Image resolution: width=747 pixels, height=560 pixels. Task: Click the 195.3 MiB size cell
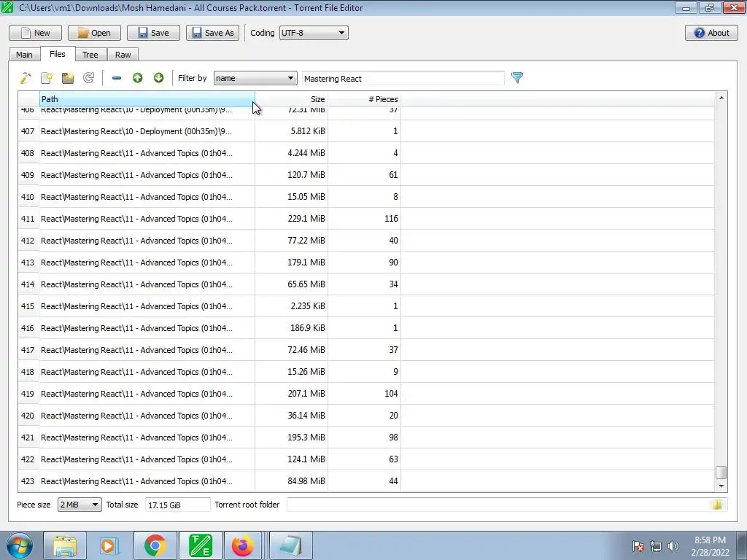291,437
